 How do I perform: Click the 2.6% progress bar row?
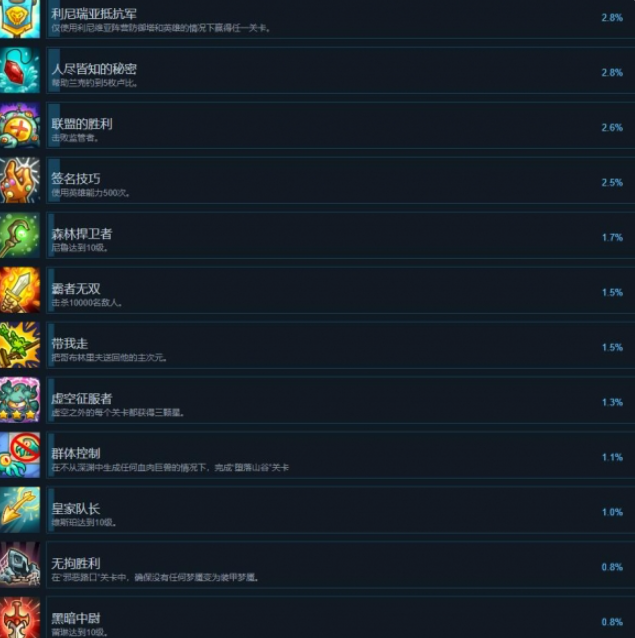(x=340, y=125)
